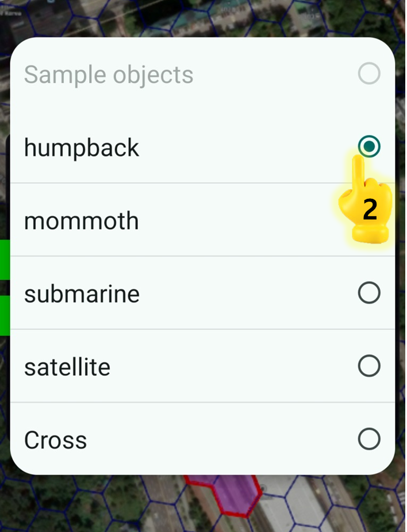The width and height of the screenshot is (407, 532).
Task: Select the humpback radio button
Action: point(368,147)
